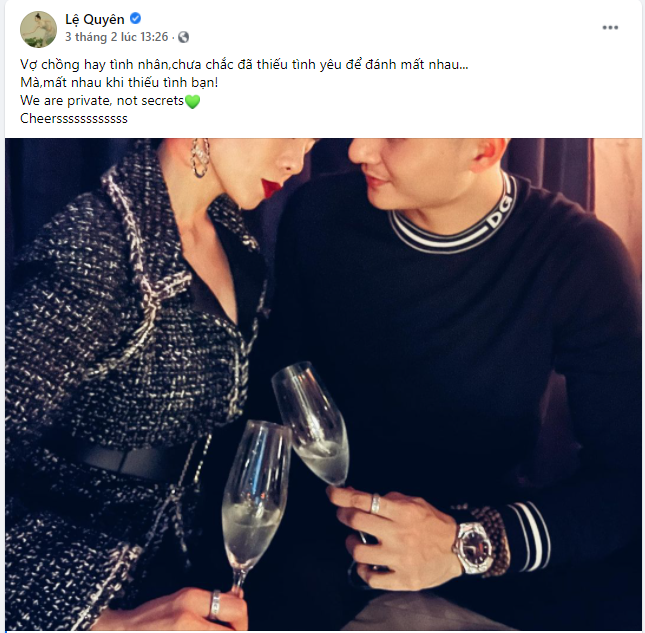
Task: Click the blue verified badge
Action: click(x=135, y=19)
